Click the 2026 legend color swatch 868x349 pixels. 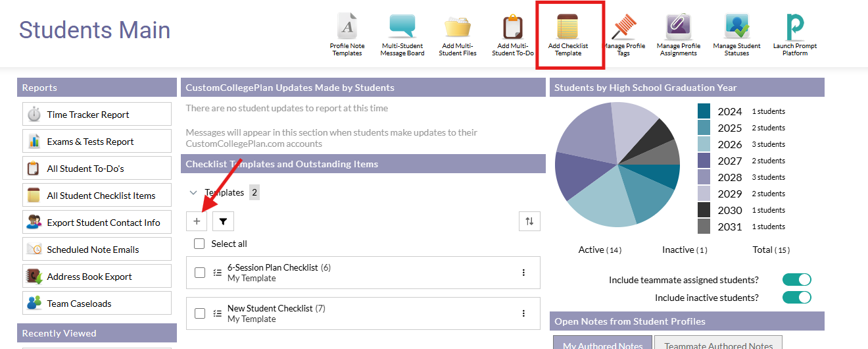coord(704,144)
